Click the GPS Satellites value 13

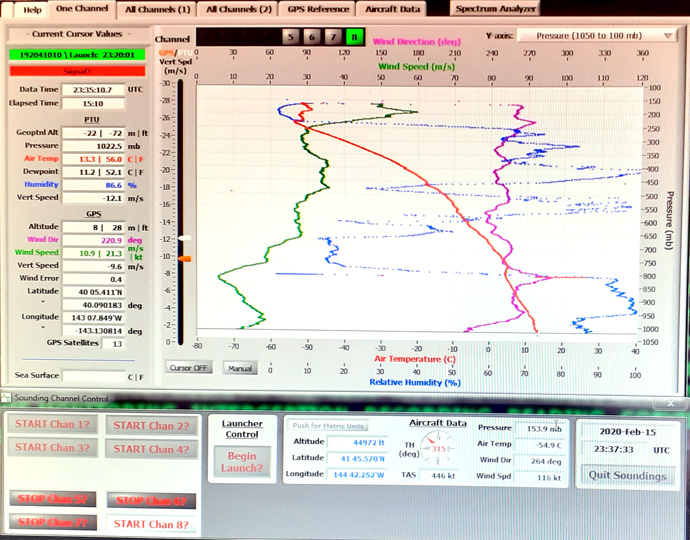click(x=113, y=344)
